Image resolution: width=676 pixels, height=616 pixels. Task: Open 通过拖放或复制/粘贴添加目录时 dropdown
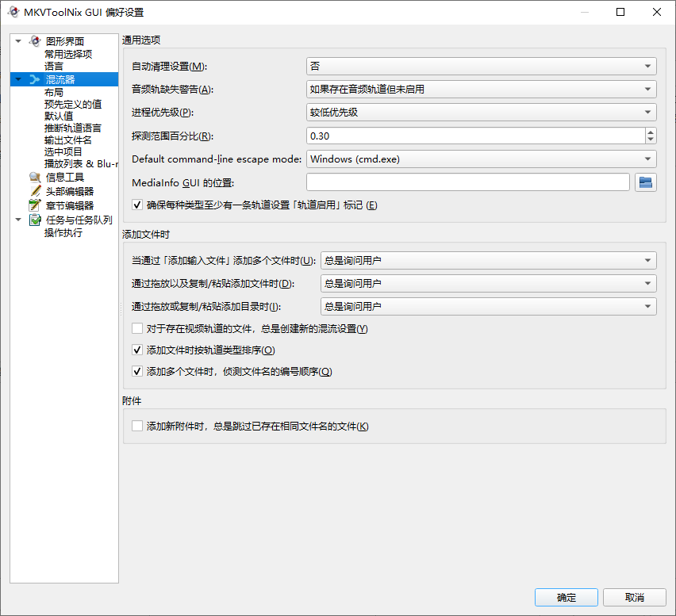click(x=489, y=306)
